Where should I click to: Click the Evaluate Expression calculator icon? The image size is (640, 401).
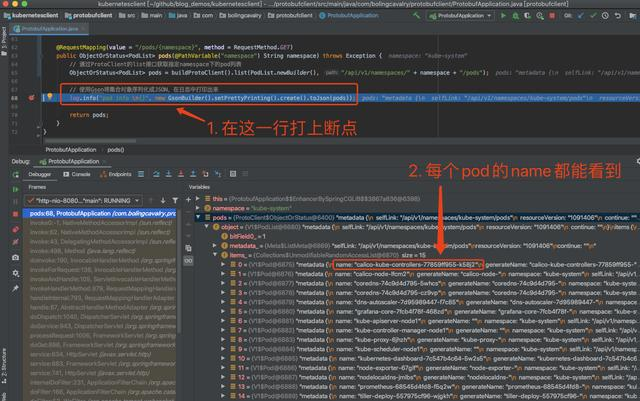click(x=233, y=174)
